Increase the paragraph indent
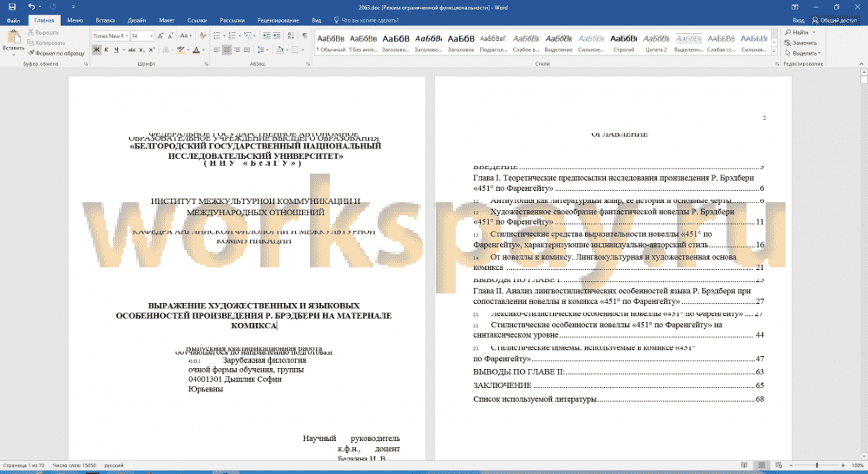The width and height of the screenshot is (868, 474). [x=276, y=36]
